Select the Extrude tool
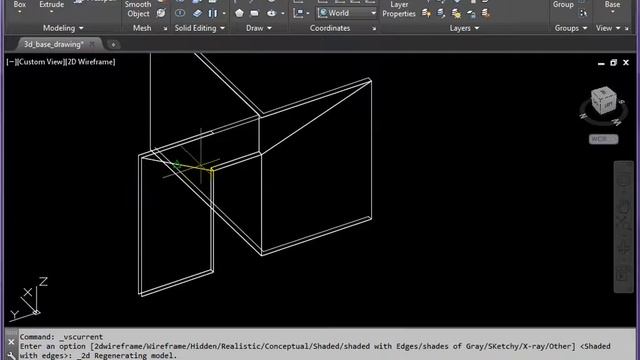 point(51,4)
